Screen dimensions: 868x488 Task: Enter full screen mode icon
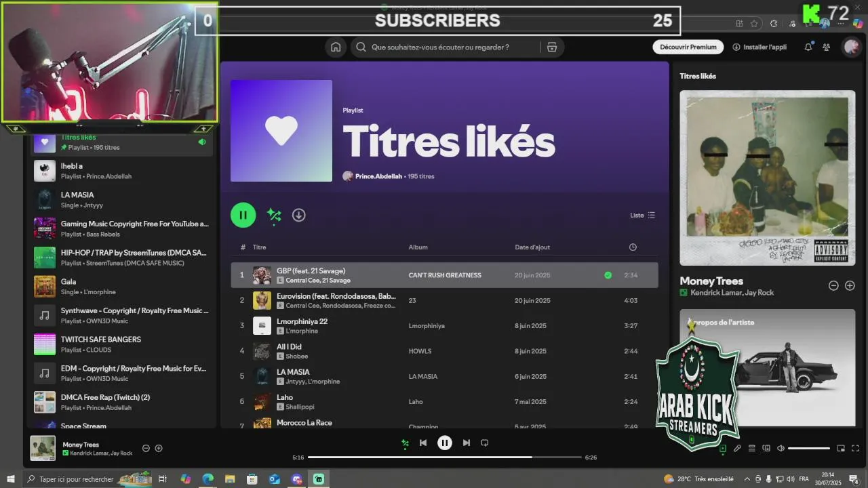click(x=855, y=448)
